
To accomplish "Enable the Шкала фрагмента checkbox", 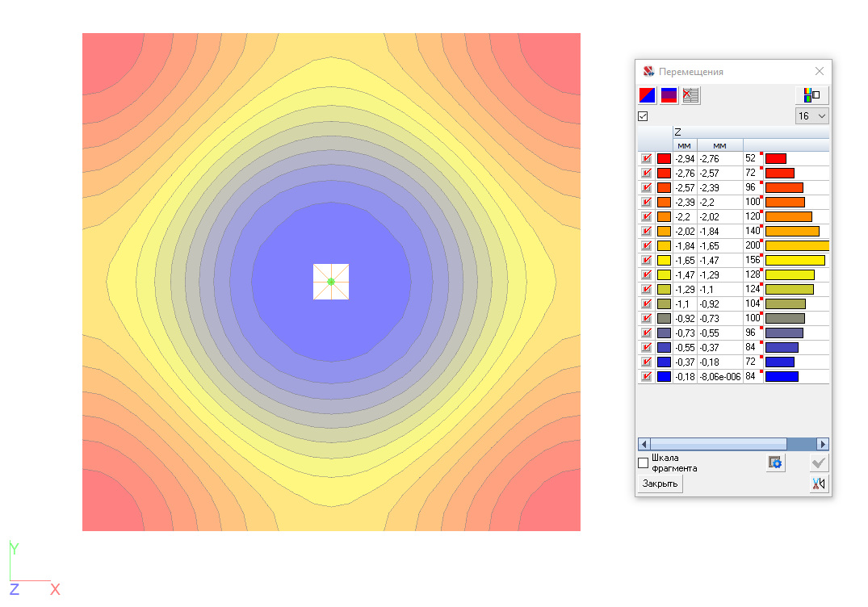I will click(x=643, y=463).
